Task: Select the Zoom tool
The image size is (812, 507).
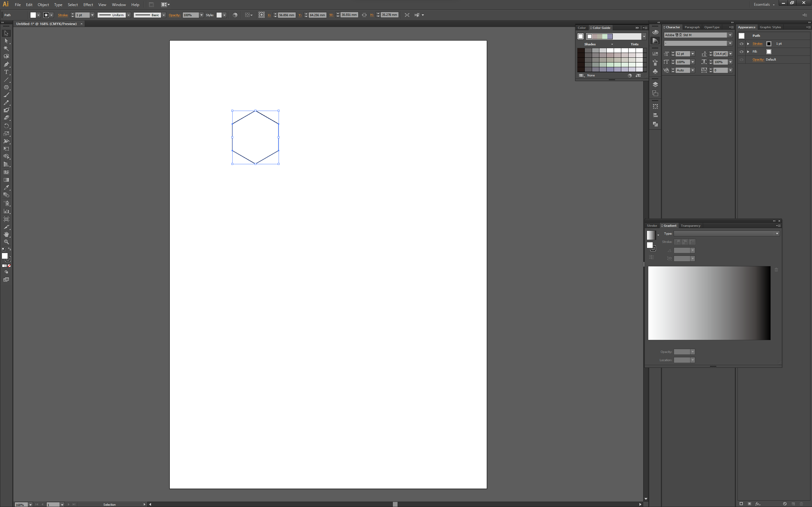Action: [6, 242]
